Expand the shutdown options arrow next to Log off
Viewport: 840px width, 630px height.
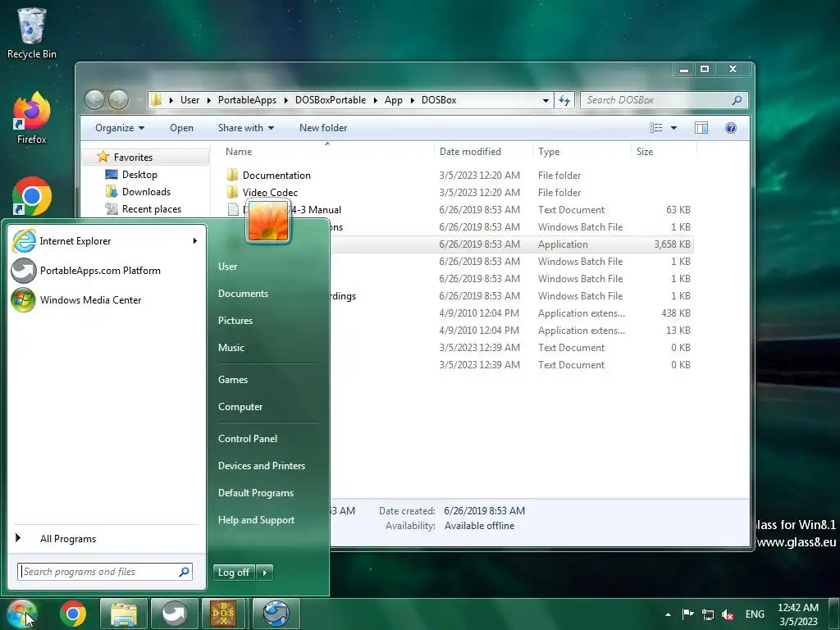[x=265, y=573]
